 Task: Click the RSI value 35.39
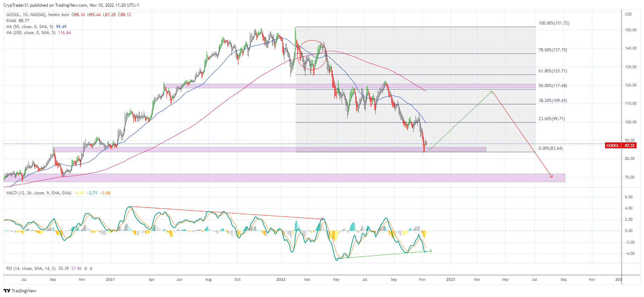point(64,269)
